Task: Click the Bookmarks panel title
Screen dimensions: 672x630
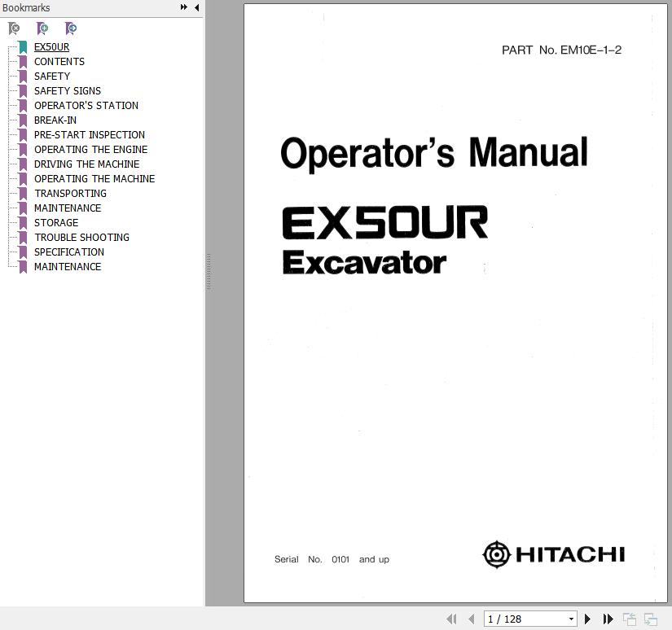Action: pos(26,7)
